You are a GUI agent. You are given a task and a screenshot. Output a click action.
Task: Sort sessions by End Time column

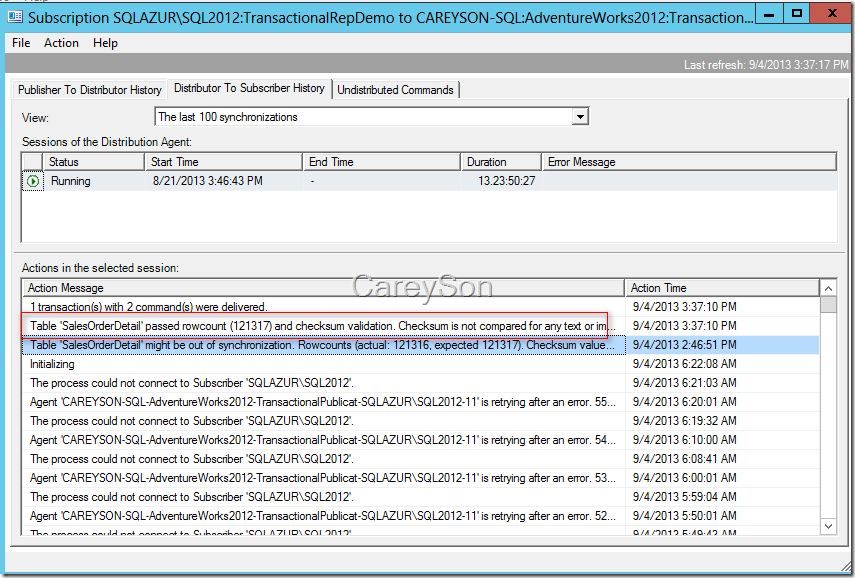(x=381, y=162)
